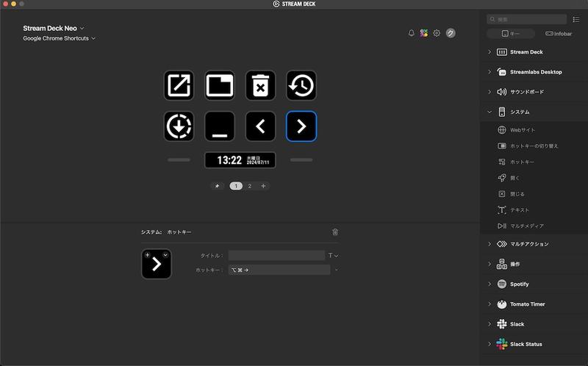Select the open-in-new-tab key
This screenshot has width=588, height=366.
[x=179, y=85]
